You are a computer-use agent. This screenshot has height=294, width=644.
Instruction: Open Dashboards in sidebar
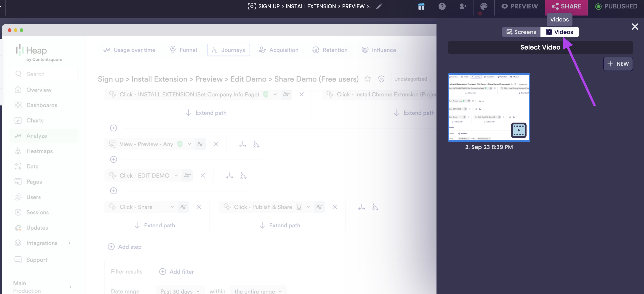coord(44,105)
